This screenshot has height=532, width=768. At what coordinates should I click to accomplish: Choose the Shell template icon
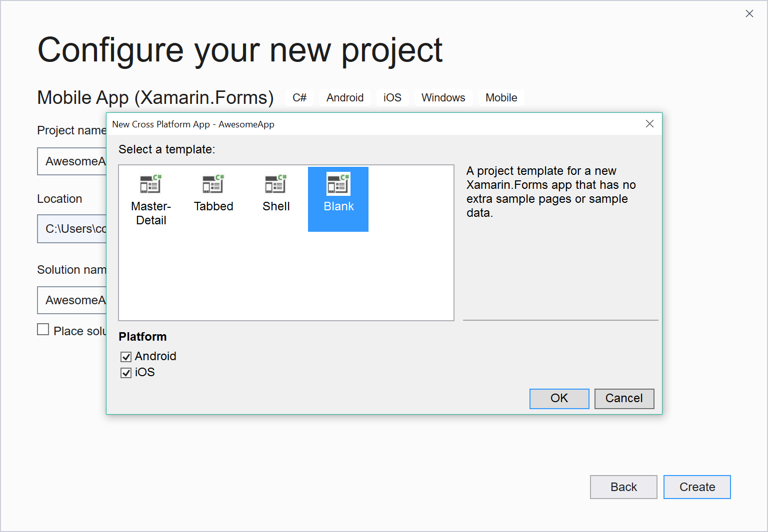pyautogui.click(x=275, y=184)
